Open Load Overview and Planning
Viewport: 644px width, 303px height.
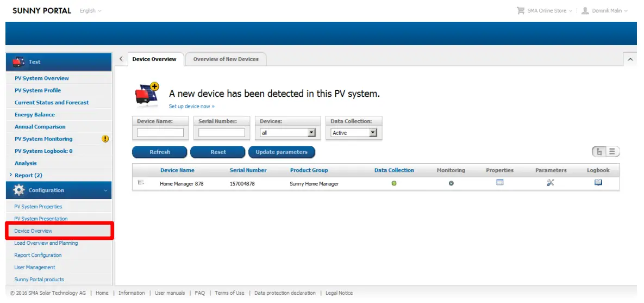click(46, 243)
